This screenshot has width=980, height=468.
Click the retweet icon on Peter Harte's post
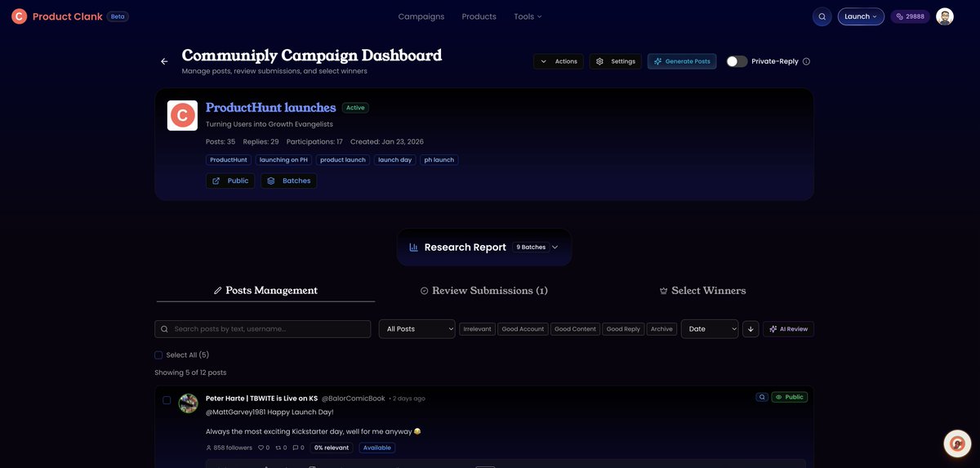click(x=278, y=448)
